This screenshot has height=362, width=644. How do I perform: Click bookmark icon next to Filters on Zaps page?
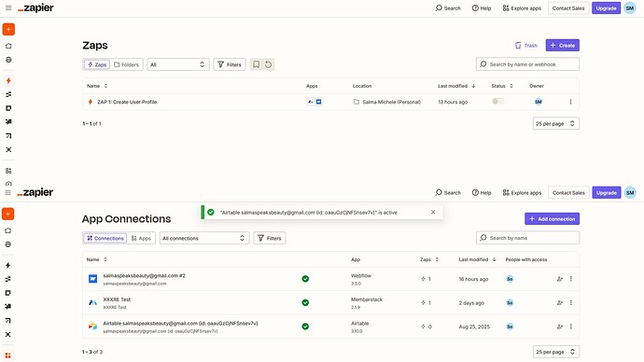(x=256, y=64)
